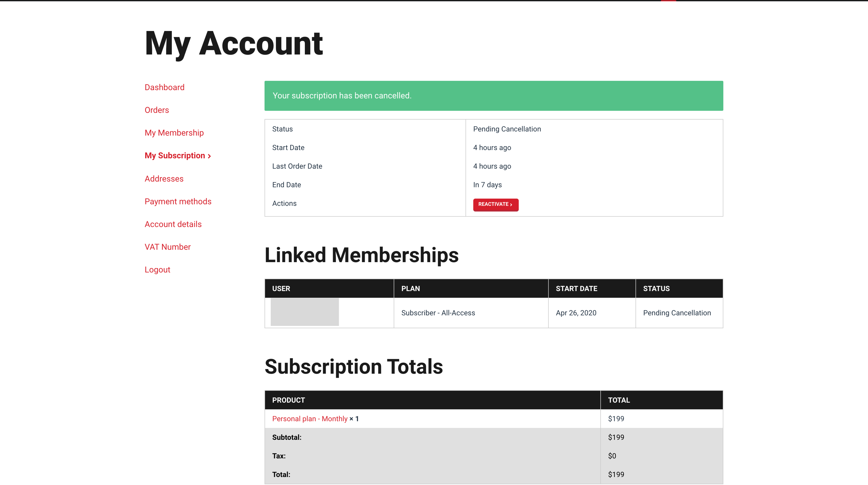This screenshot has width=868, height=485.
Task: Open the Addresses page
Action: click(164, 179)
